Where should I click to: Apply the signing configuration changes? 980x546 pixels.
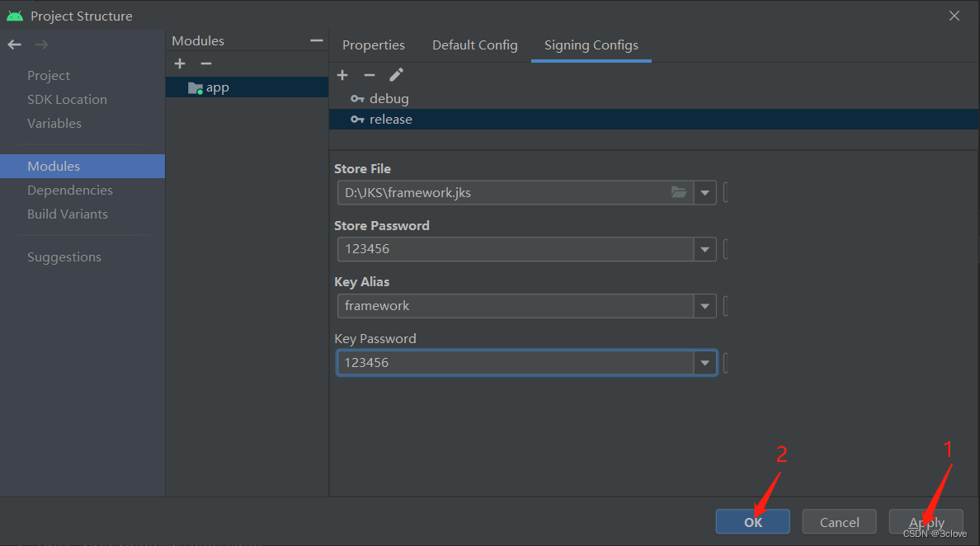click(926, 521)
